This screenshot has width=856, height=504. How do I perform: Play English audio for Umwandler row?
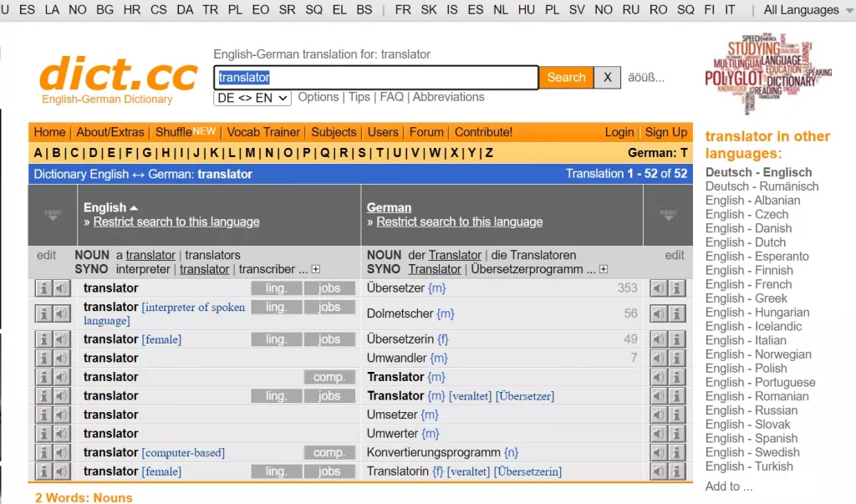coord(62,359)
